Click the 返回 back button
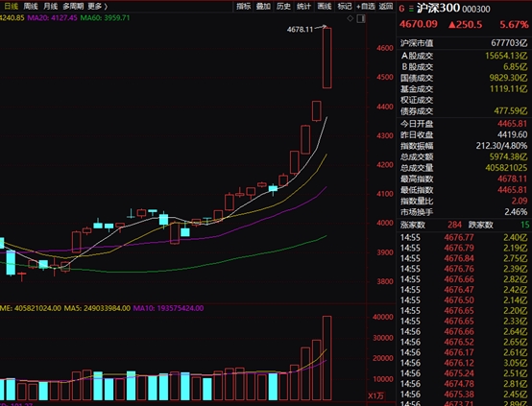 (386, 6)
